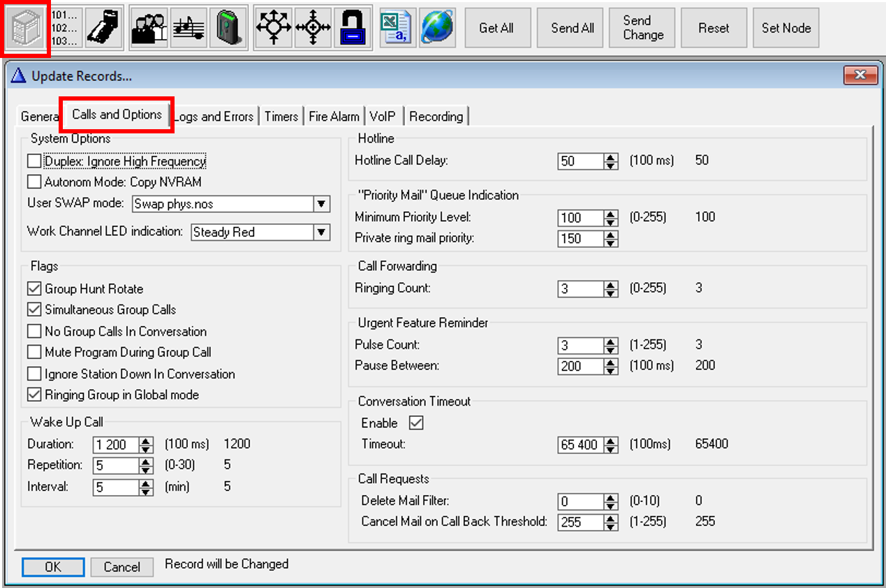Click the Ringing Count input field
Screen dimensions: 886x588
coord(581,288)
